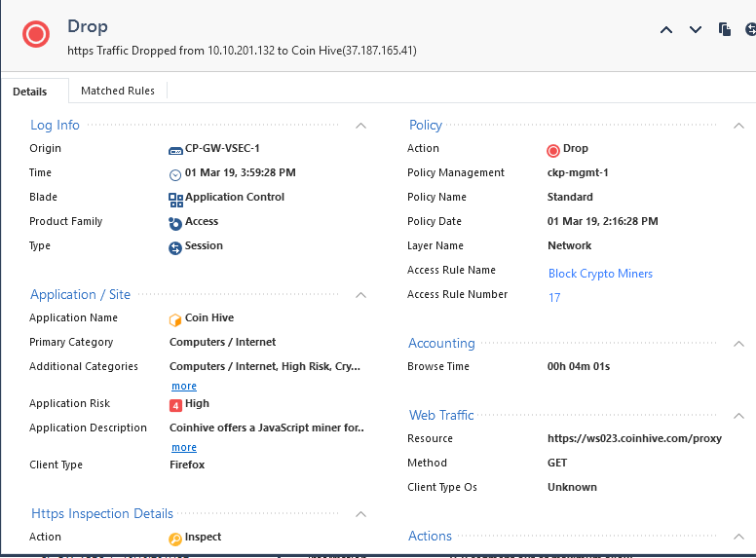Collapse the Accounting section

[x=738, y=344]
